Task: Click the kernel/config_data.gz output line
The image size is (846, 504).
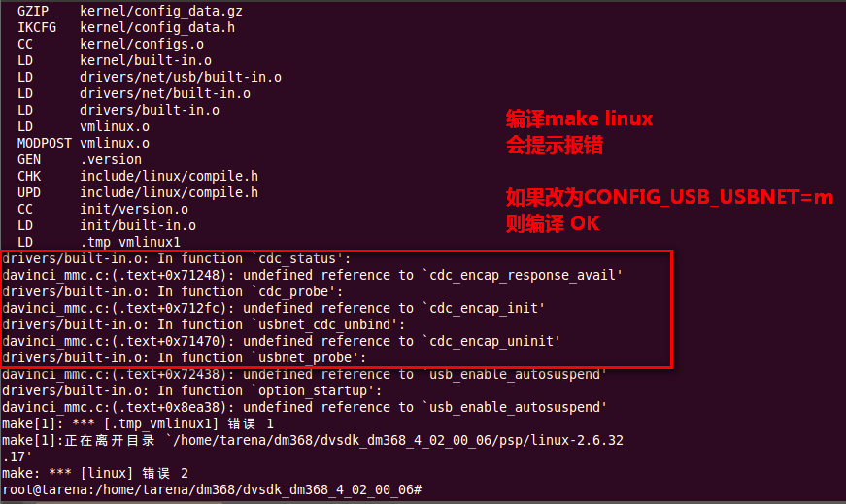Action: tap(129, 12)
